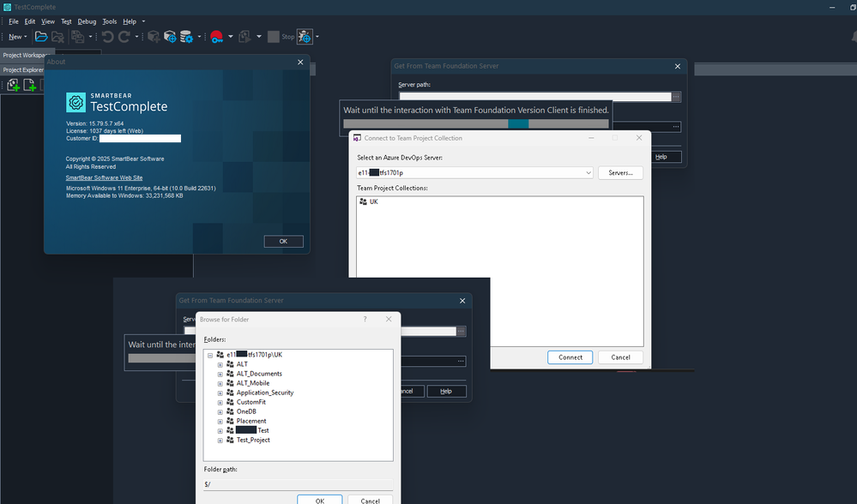Open the Azure DevOps Server dropdown

coord(588,173)
